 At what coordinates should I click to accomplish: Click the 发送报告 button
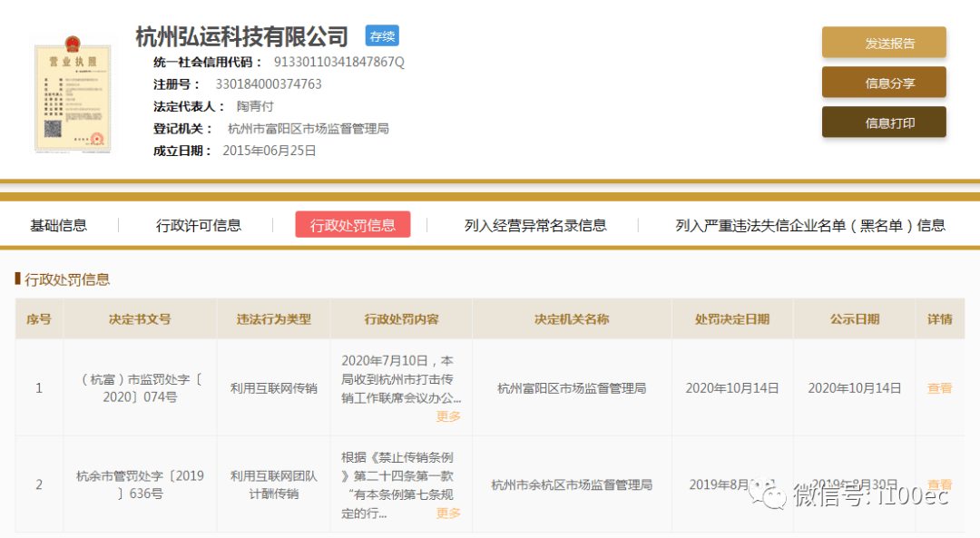[884, 43]
